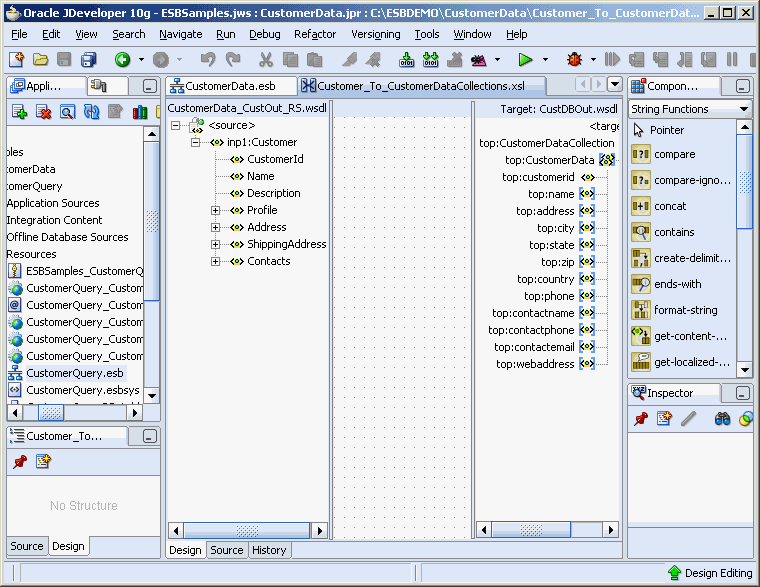Click the Open folder toolbar icon
The image size is (760, 587).
40,60
